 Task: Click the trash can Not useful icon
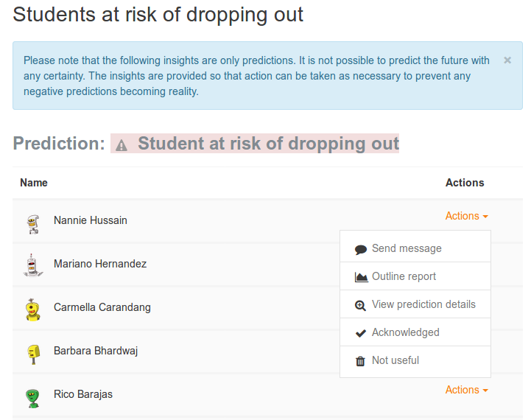click(360, 361)
